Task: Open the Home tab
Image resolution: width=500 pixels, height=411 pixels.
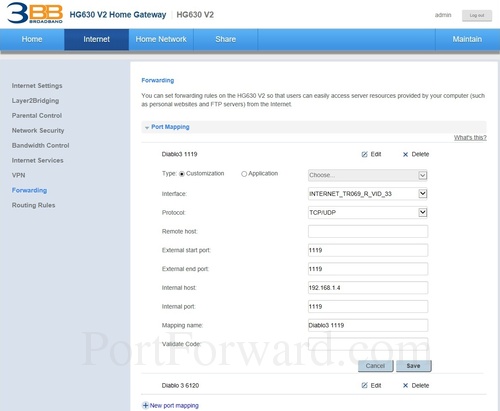Action: click(32, 39)
